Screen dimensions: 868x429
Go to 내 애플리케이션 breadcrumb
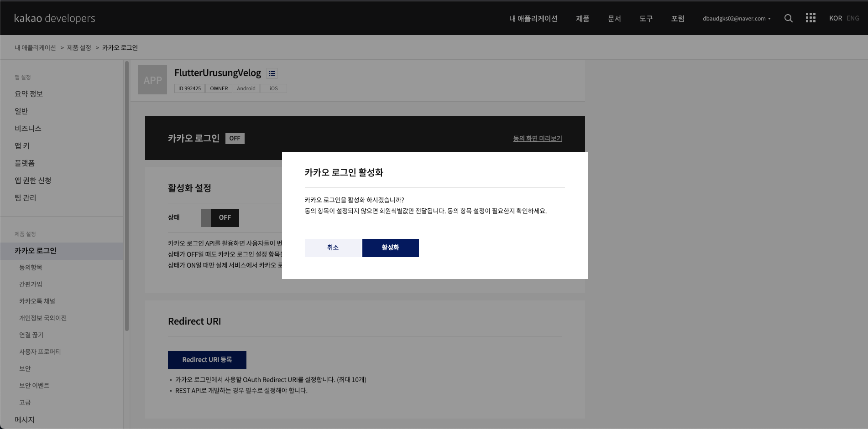click(x=35, y=47)
